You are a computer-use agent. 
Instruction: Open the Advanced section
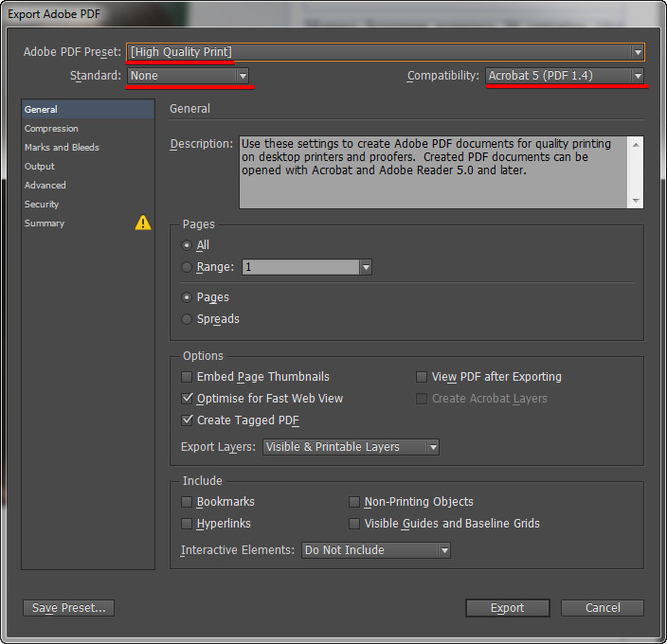[x=88, y=185]
